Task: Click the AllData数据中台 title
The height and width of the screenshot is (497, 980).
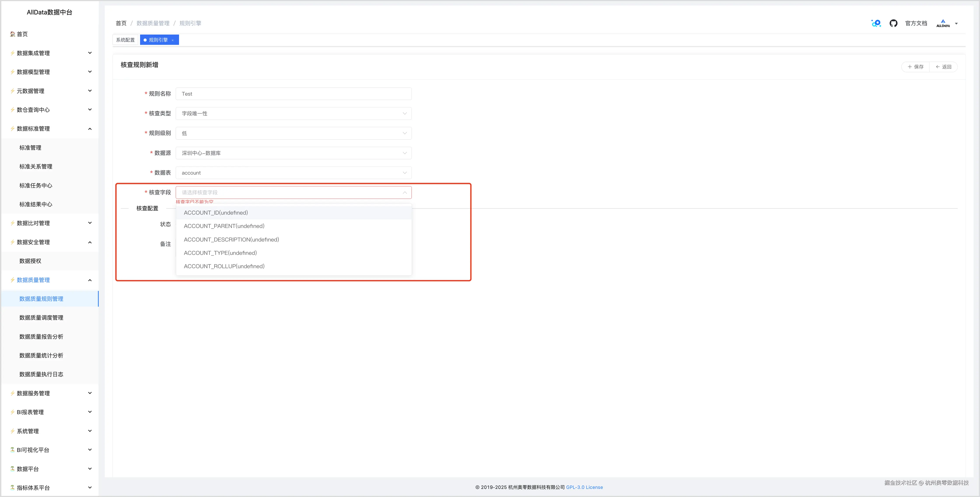Action: point(49,12)
